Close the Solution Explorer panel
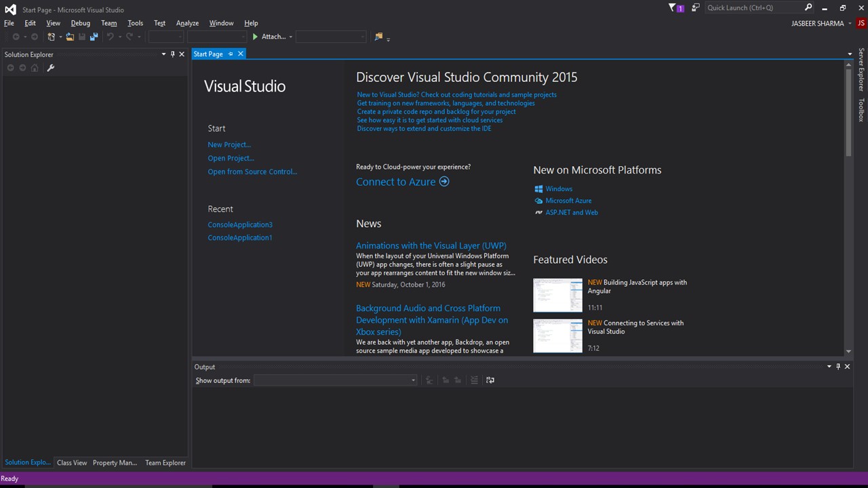This screenshot has width=868, height=488. [181, 54]
